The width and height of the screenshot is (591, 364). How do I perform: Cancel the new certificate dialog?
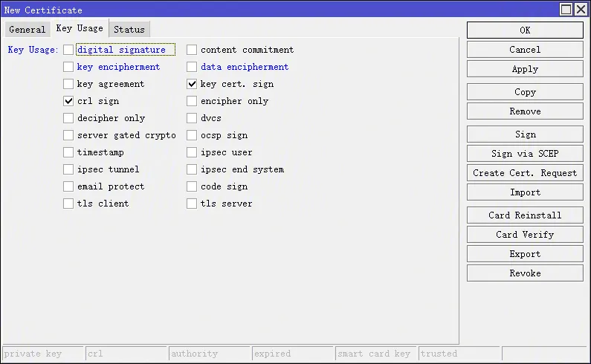(x=525, y=50)
